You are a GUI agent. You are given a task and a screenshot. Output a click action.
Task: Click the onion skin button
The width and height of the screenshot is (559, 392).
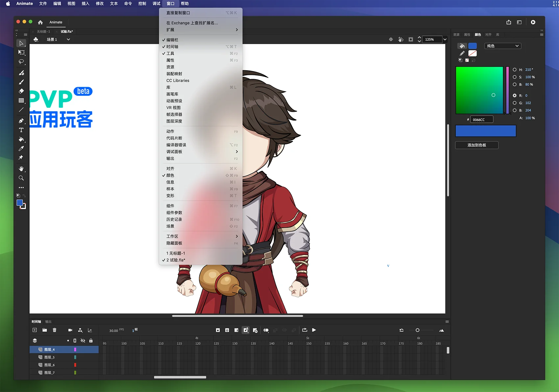266,330
